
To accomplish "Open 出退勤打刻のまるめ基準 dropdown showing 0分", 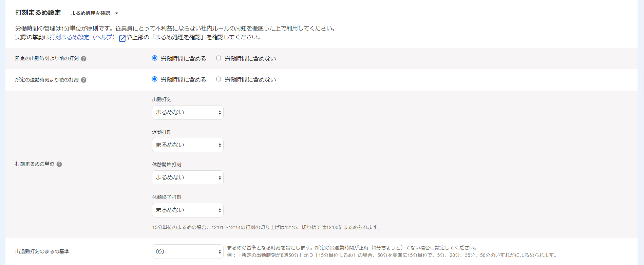I will click(x=188, y=251).
